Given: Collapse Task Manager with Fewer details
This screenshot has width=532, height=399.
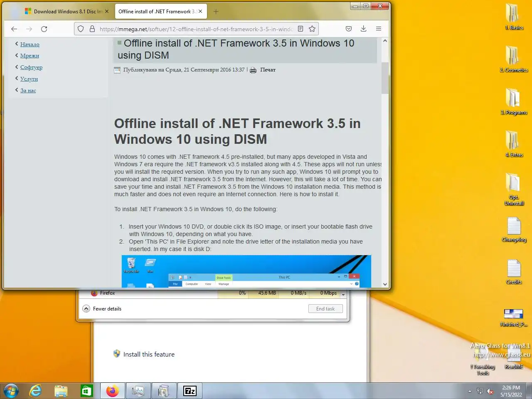Looking at the screenshot, I should coord(102,309).
